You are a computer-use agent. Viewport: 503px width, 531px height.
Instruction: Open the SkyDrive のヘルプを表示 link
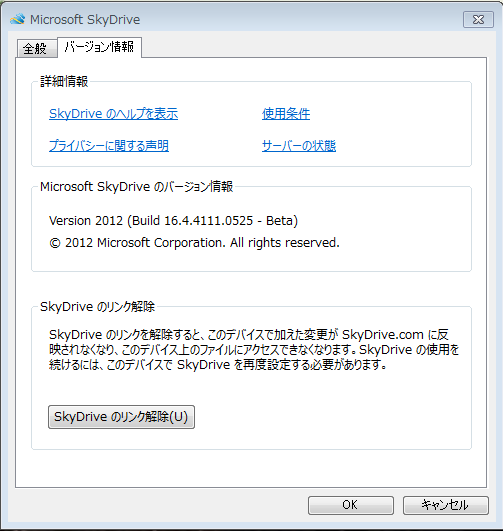click(x=113, y=114)
